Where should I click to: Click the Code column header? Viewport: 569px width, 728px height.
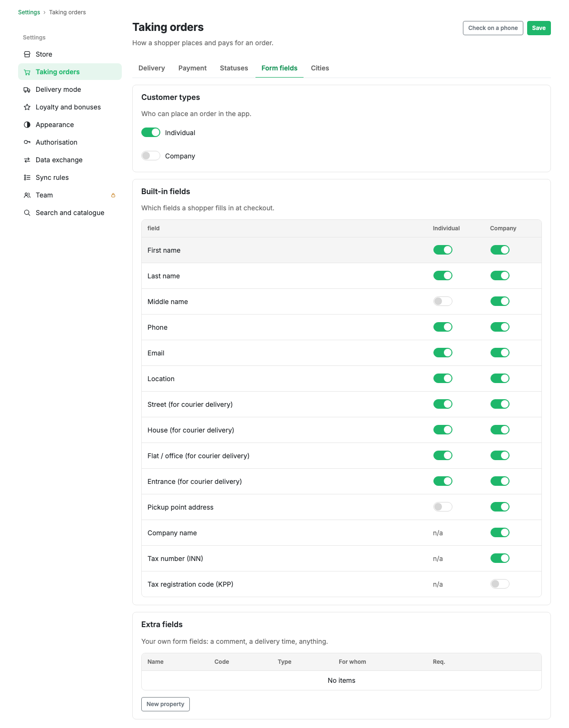point(222,662)
